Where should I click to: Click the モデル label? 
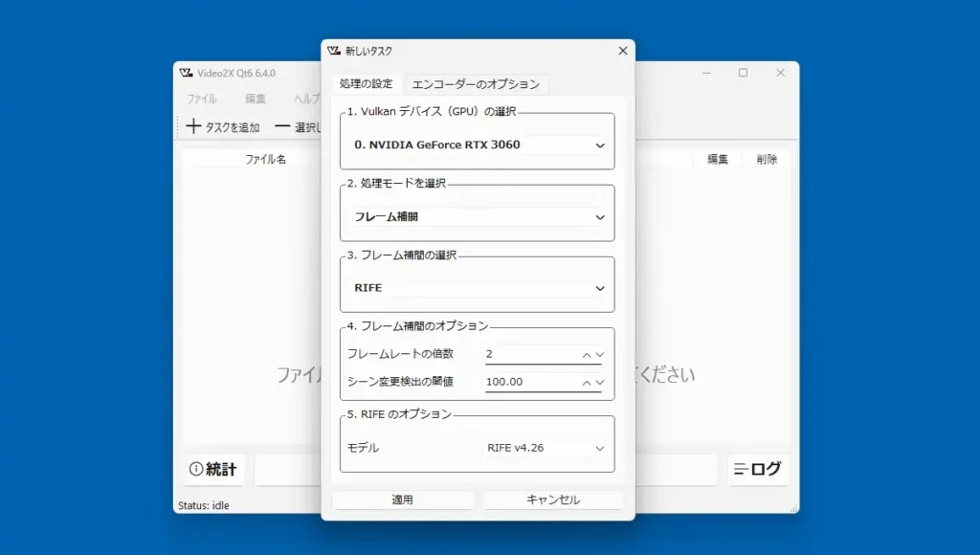[x=363, y=448]
